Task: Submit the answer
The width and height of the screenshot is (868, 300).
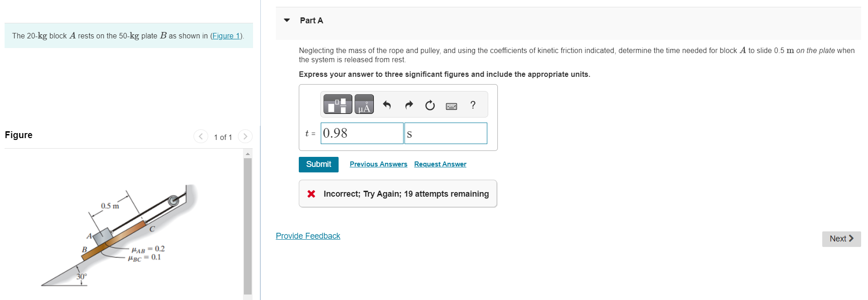Action: point(318,164)
